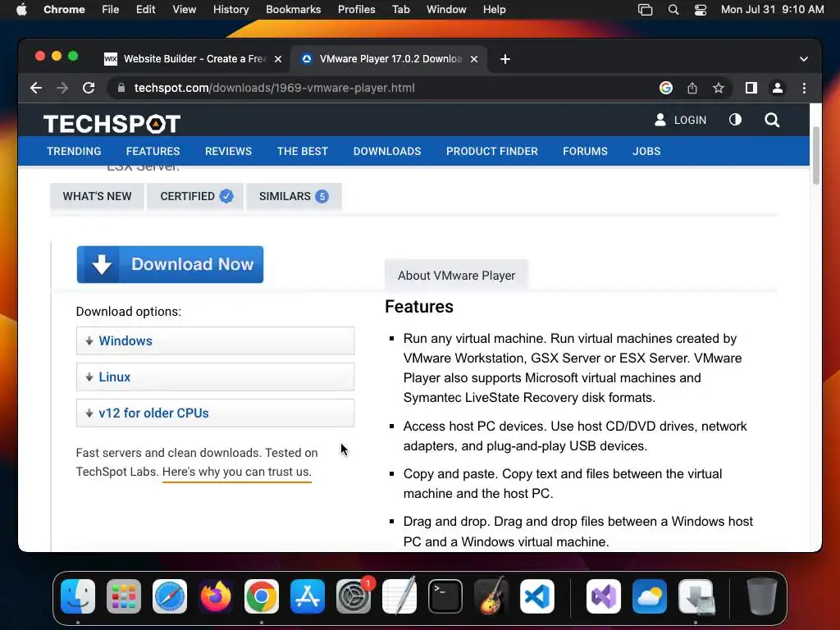Launch Visual Studio Code from Dock
This screenshot has width=840, height=630.
537,596
